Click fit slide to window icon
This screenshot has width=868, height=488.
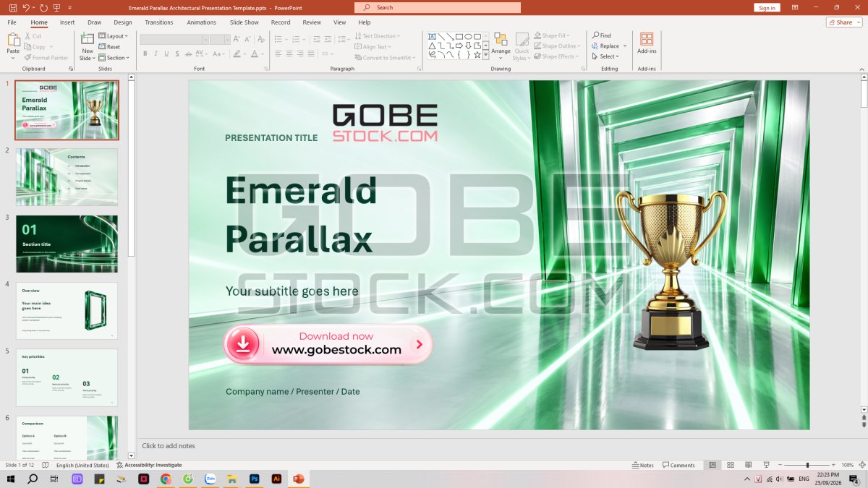tap(862, 465)
